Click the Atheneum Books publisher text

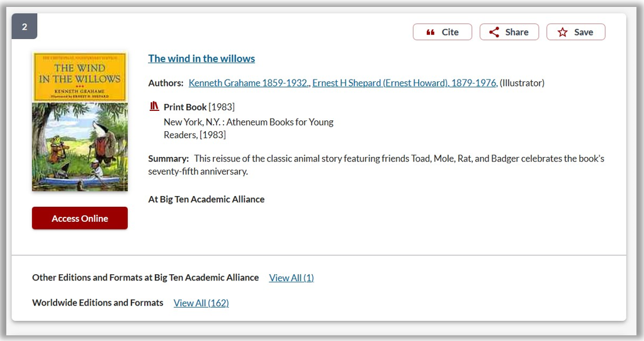[x=249, y=129]
